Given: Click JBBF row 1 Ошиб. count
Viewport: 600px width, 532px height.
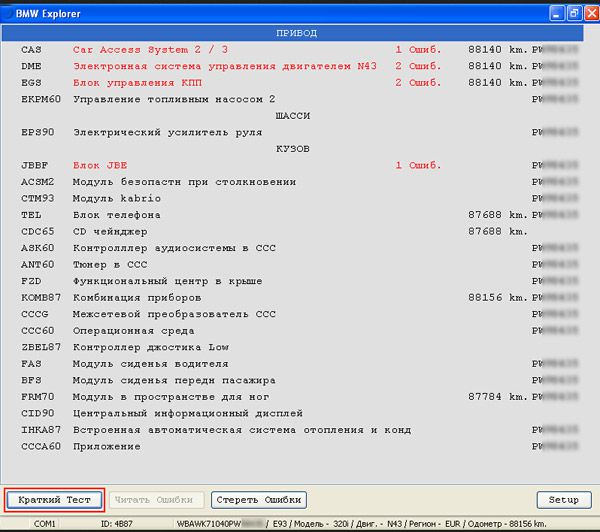Looking at the screenshot, I should point(418,165).
